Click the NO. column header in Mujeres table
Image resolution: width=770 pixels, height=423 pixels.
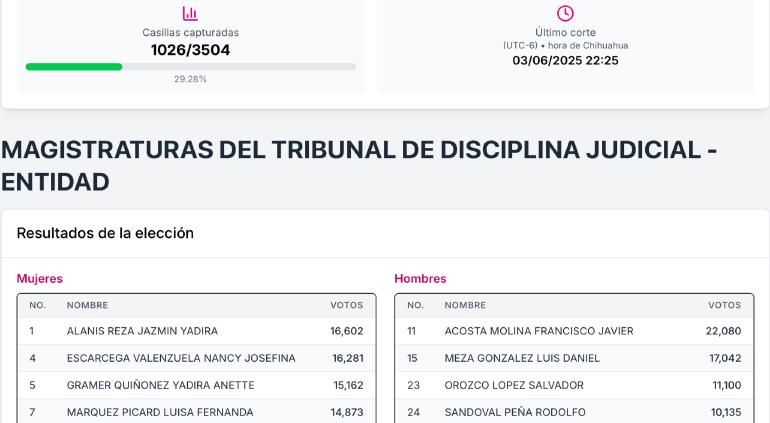coord(37,305)
